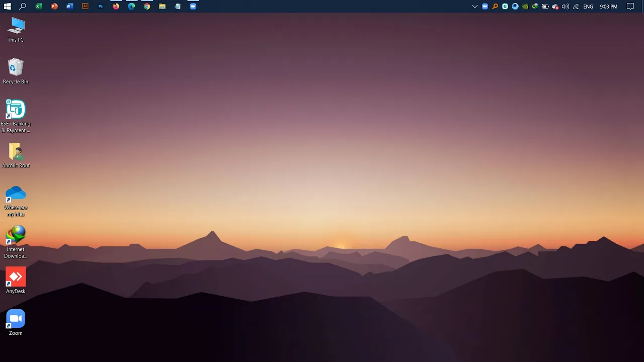Select ESET Banking & Payment shortcut
Image resolution: width=644 pixels, height=362 pixels.
[x=16, y=117]
